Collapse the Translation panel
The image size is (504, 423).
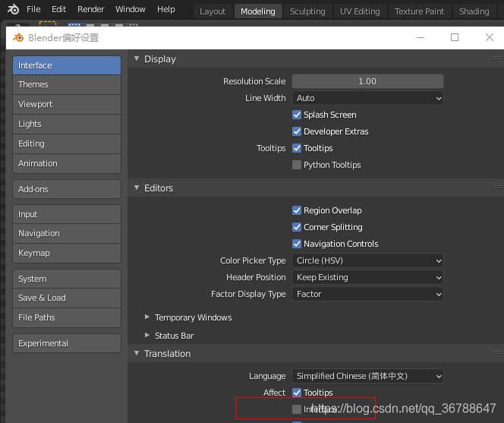point(137,353)
